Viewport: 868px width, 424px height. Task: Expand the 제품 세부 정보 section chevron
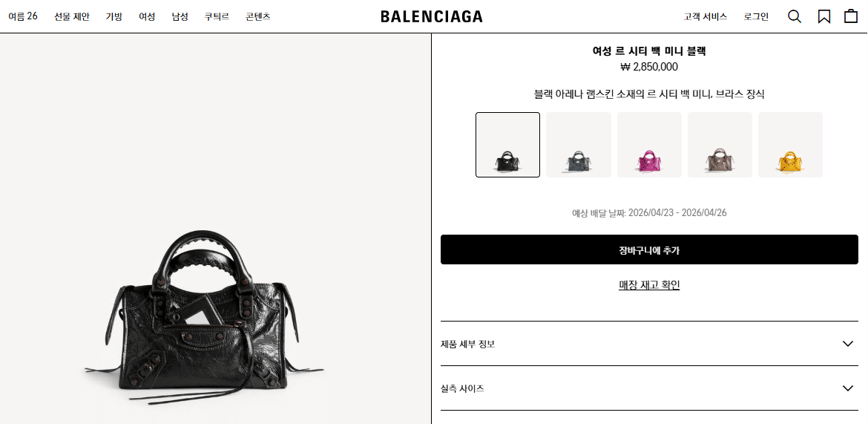[x=847, y=344]
